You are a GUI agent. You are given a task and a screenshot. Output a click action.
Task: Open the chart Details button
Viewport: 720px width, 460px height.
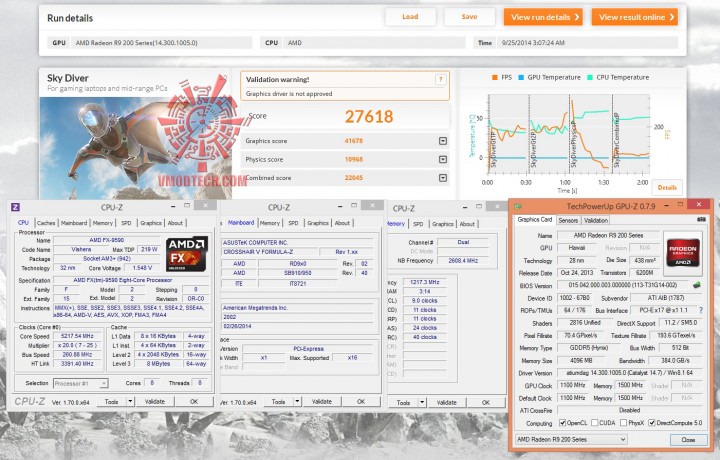pyautogui.click(x=667, y=187)
